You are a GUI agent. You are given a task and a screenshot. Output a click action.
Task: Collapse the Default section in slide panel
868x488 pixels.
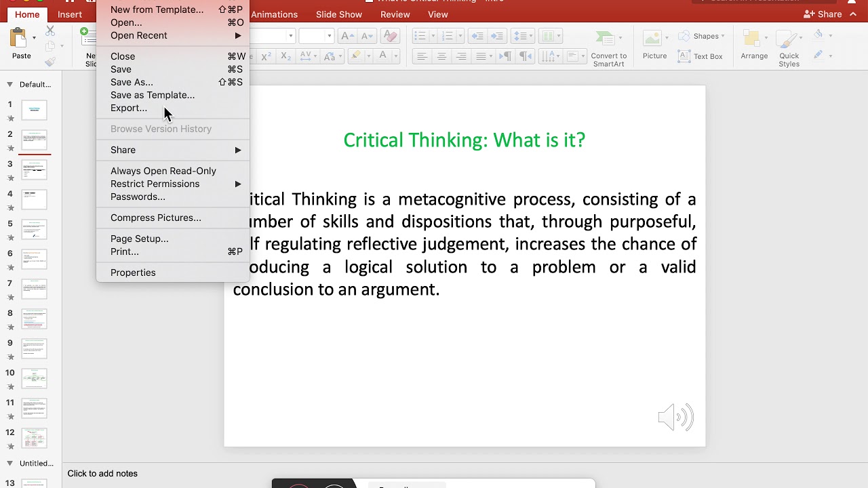coord(9,85)
